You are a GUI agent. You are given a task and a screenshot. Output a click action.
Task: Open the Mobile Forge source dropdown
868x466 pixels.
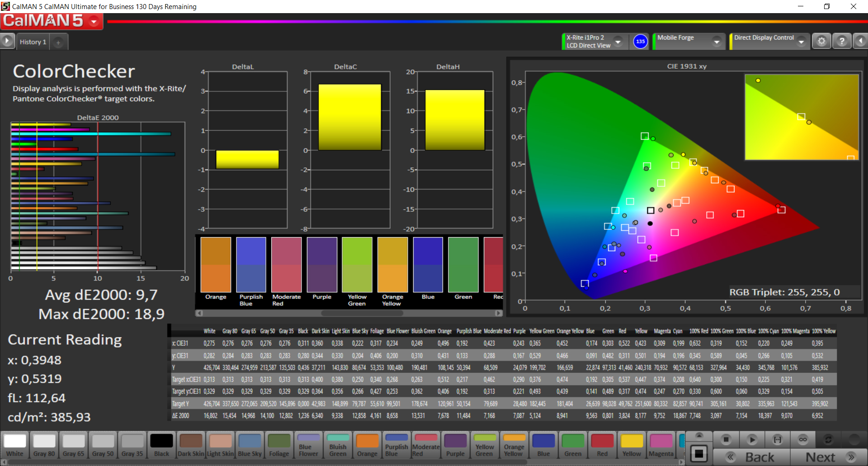click(x=717, y=42)
